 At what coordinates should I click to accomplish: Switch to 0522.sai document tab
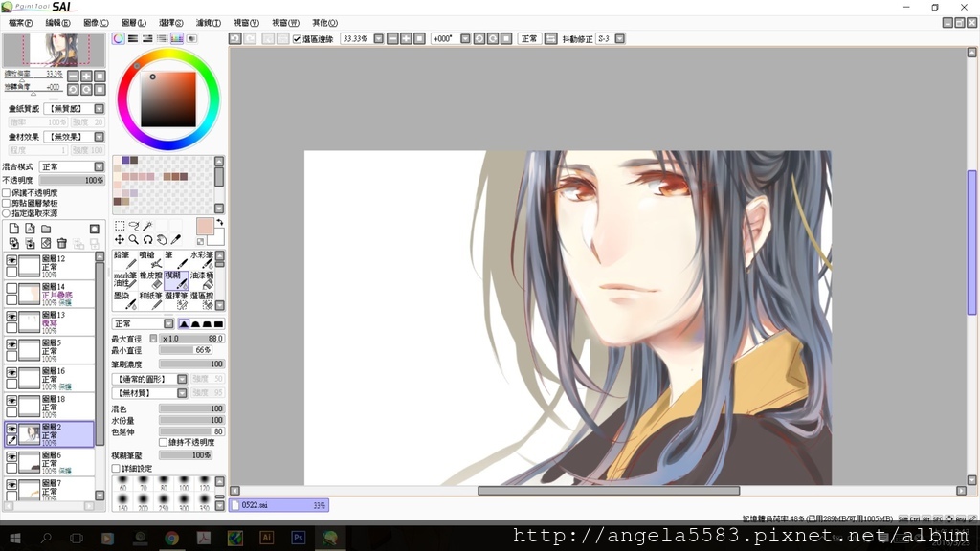(278, 505)
